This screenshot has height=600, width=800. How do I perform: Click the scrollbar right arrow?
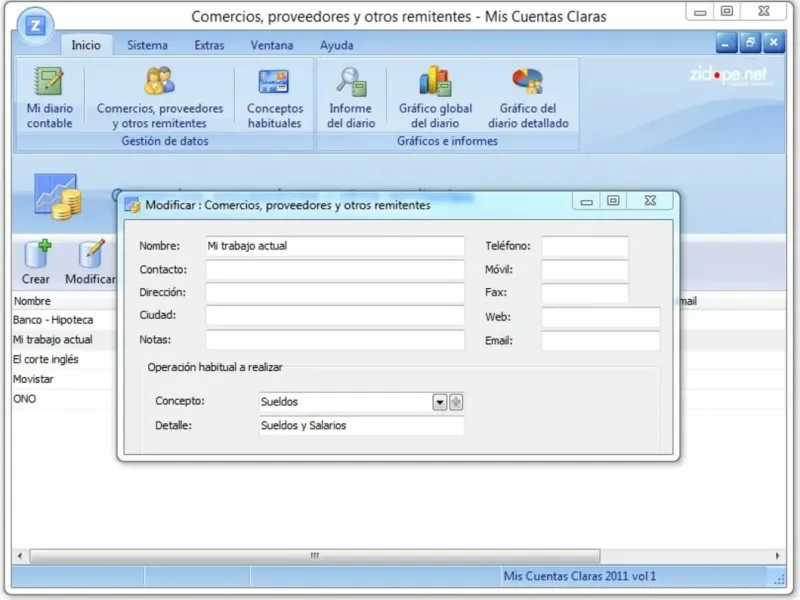click(x=778, y=556)
